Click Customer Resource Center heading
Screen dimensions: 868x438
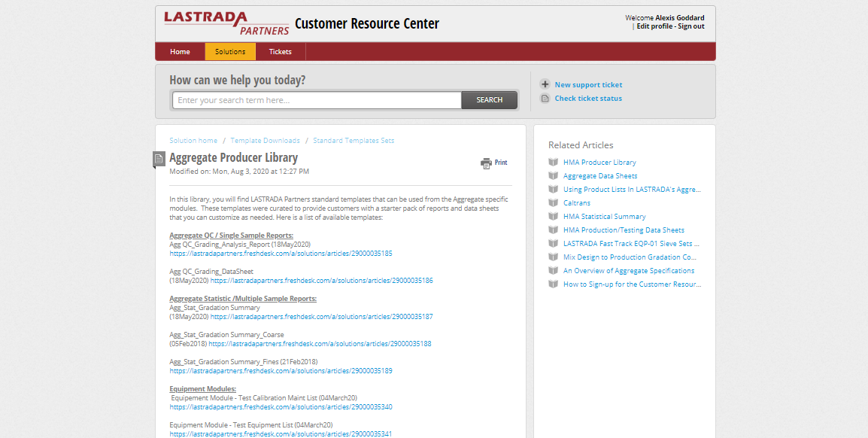click(367, 23)
